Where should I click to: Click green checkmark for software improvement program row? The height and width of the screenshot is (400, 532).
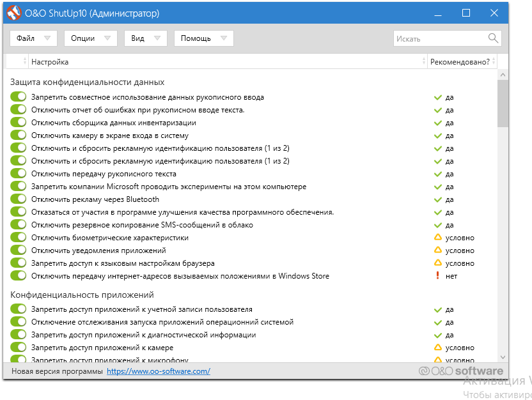[x=437, y=213]
